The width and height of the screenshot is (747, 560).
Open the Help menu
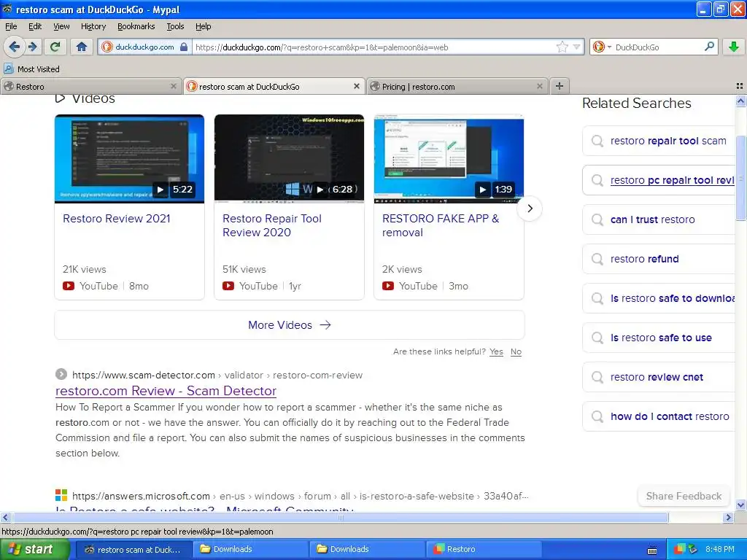tap(204, 26)
